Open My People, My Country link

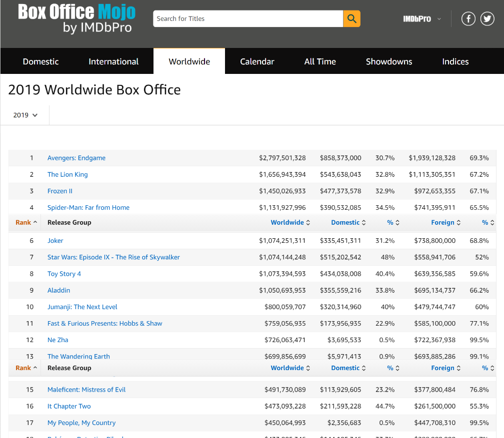coord(81,423)
